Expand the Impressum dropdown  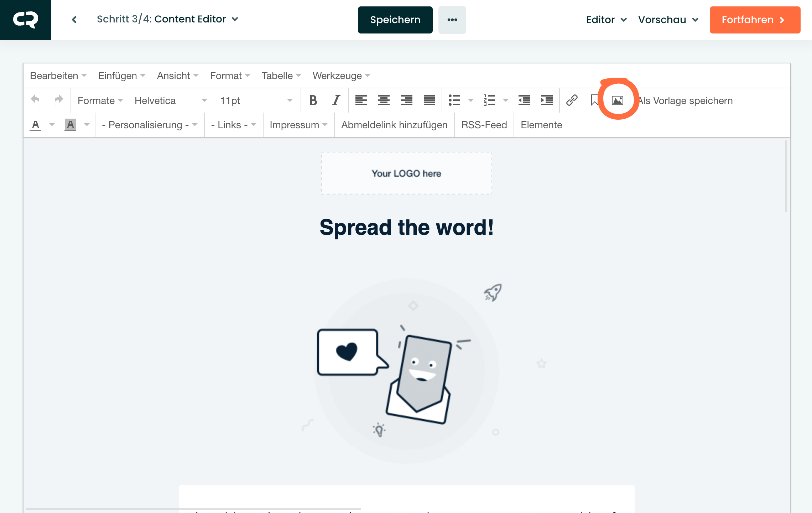298,125
